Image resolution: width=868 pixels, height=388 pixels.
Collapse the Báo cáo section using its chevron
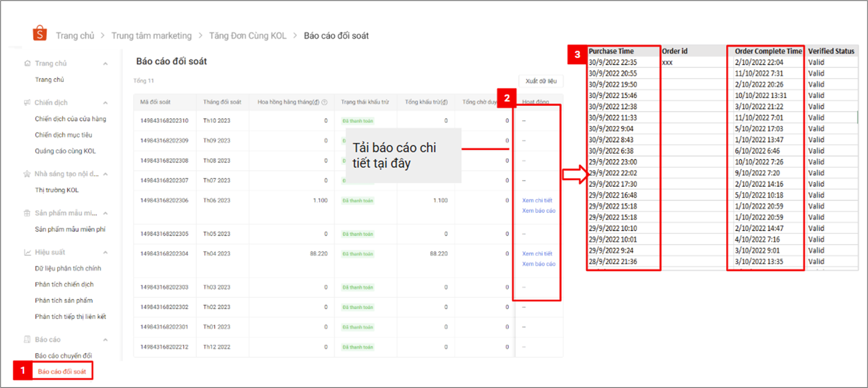click(105, 340)
